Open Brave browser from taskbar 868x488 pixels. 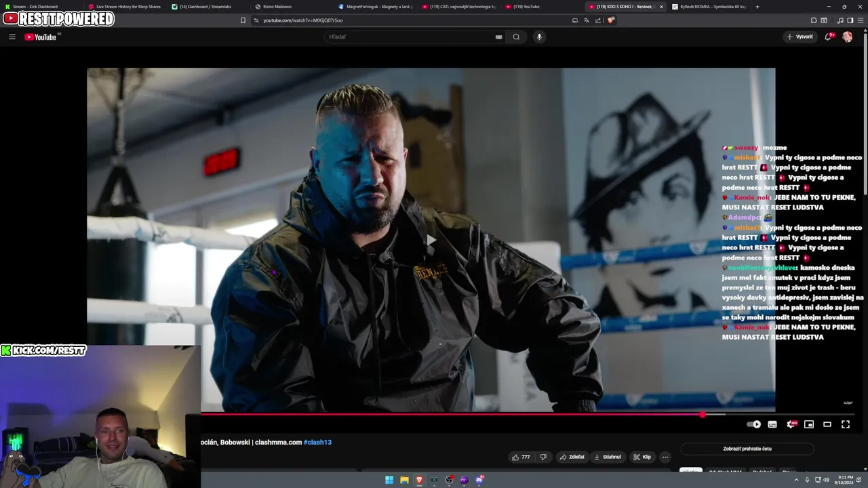click(x=419, y=480)
